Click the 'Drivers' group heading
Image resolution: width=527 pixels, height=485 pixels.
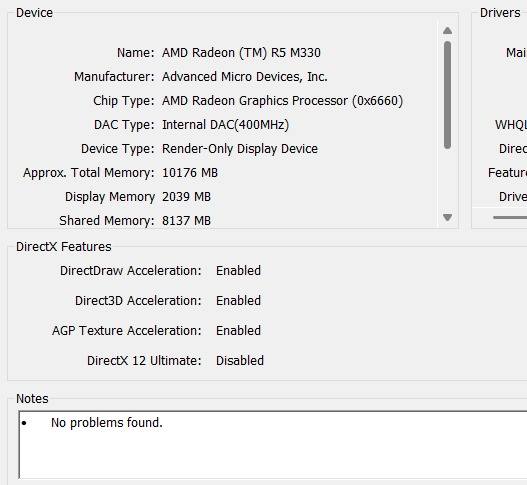[500, 13]
